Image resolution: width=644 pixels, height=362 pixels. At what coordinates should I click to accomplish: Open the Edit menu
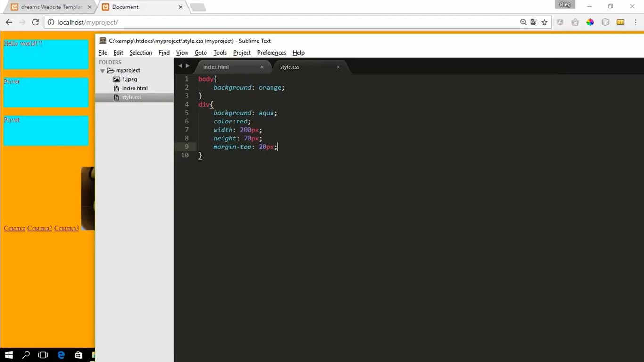point(118,53)
